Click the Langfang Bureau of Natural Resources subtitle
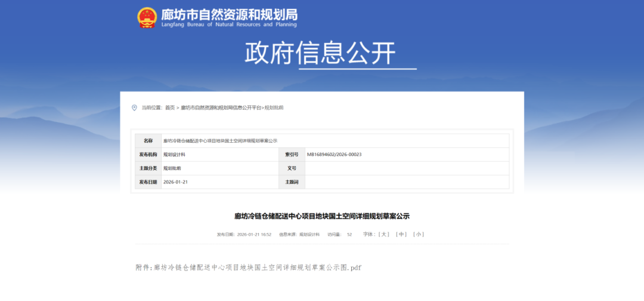 [x=229, y=24]
